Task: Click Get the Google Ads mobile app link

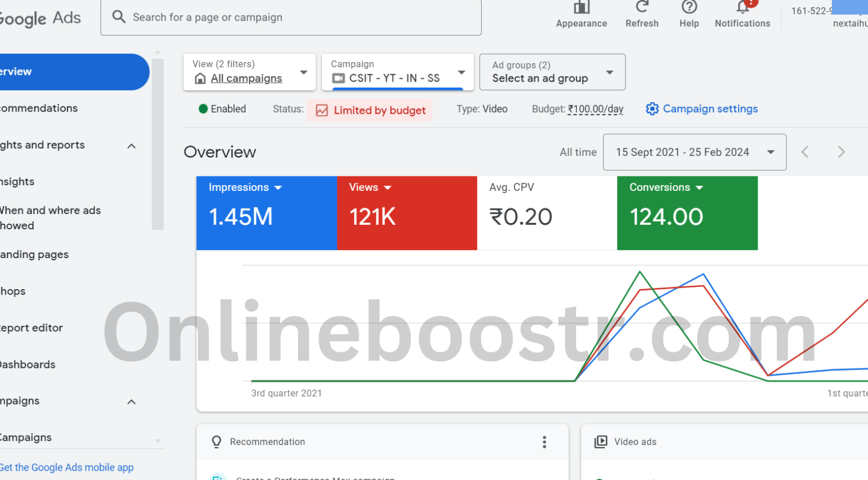Action: tap(67, 467)
